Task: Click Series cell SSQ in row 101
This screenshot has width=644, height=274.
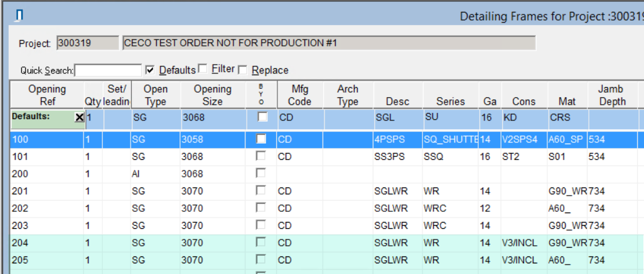Action: (x=450, y=157)
